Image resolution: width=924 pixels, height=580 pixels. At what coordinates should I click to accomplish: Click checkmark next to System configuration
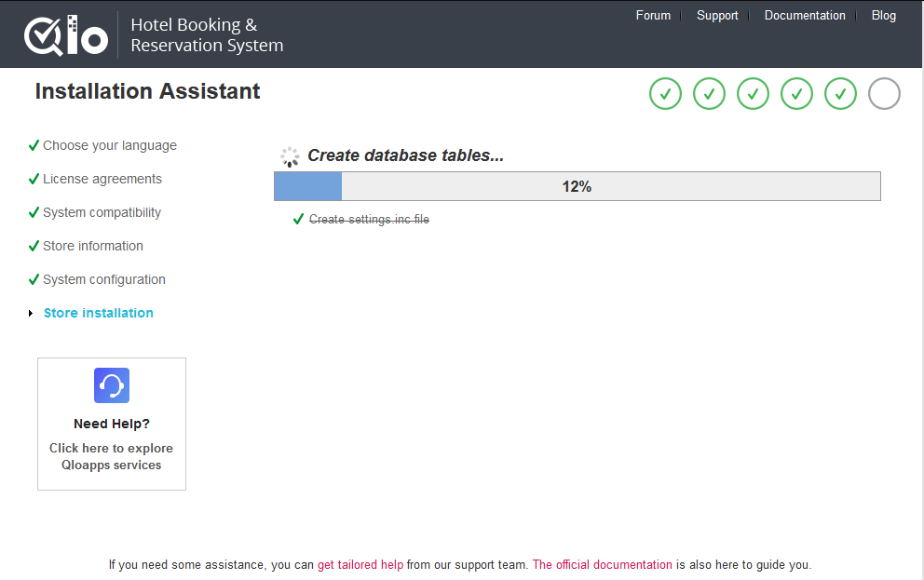[34, 279]
